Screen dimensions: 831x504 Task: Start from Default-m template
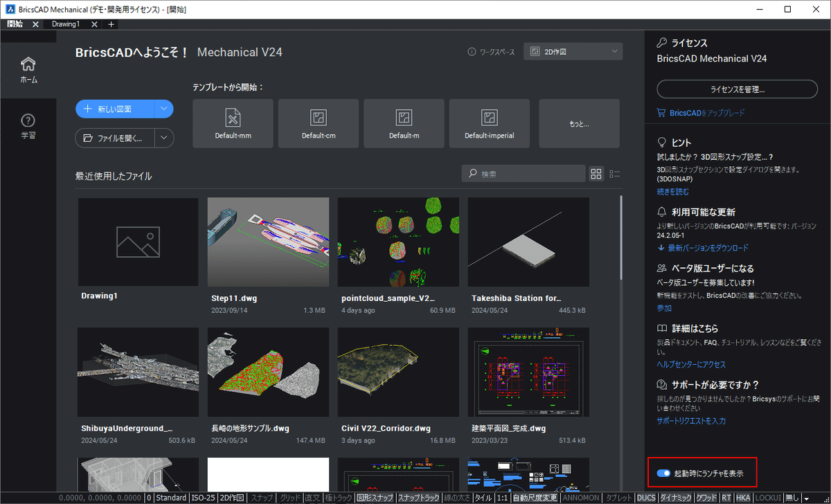coord(404,123)
